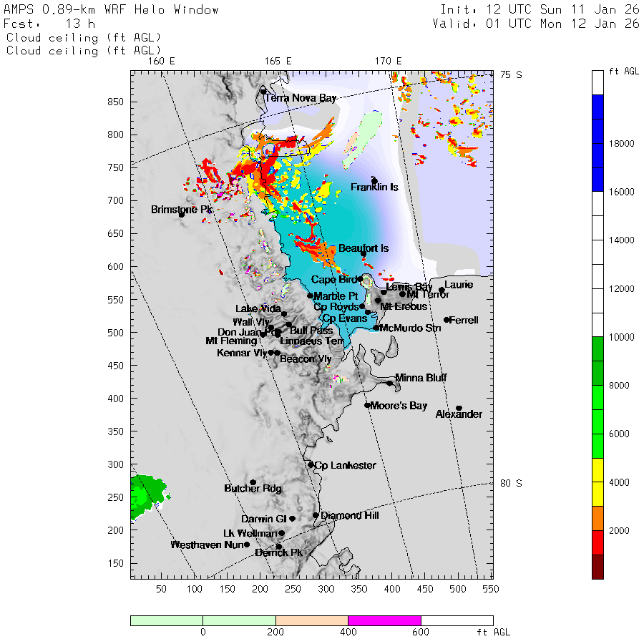Click the '75 S' latitude label
Screen dimensions: 644x644
click(x=511, y=74)
